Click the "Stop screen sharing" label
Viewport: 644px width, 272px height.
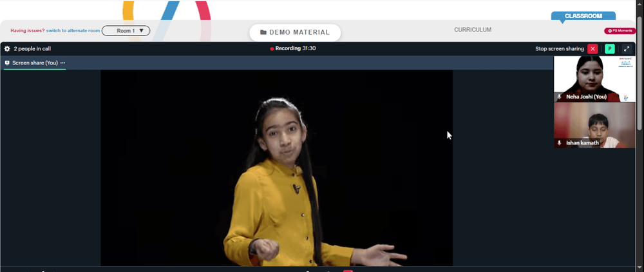(x=560, y=48)
